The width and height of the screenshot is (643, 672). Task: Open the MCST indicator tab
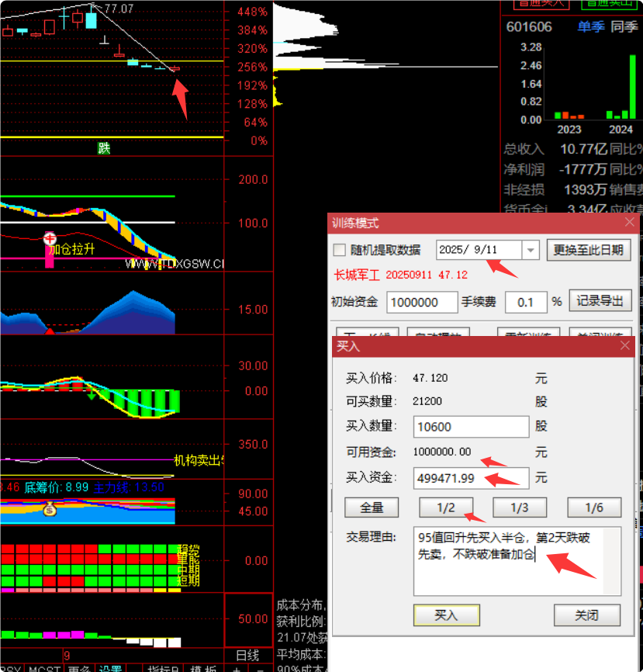pyautogui.click(x=44, y=668)
